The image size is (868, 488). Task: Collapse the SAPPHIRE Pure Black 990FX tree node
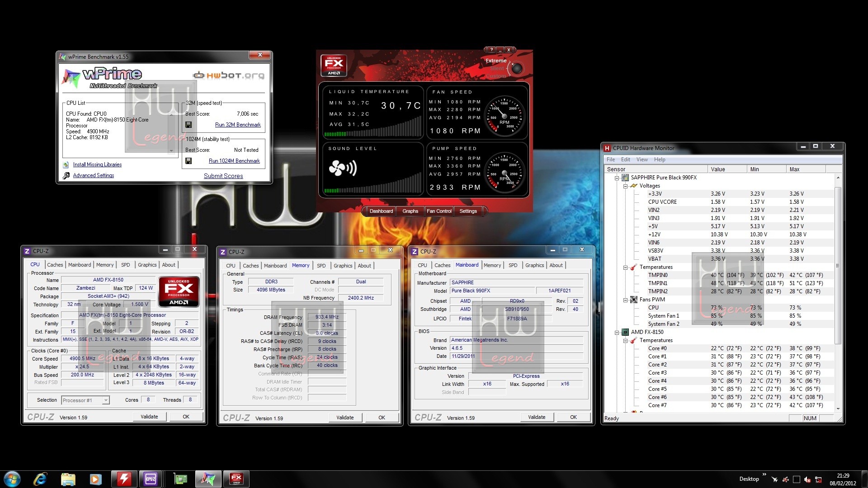(617, 178)
